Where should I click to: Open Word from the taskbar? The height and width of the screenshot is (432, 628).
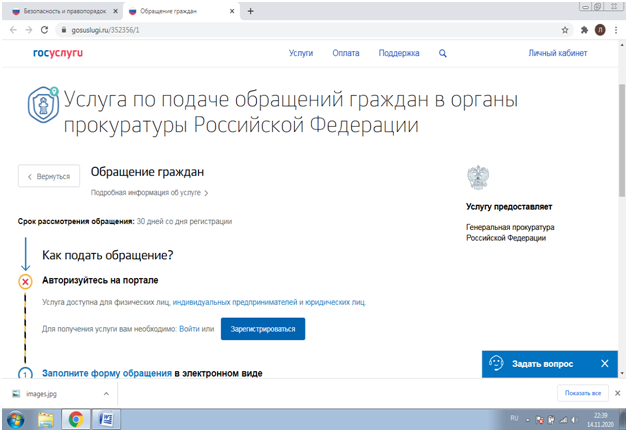tap(106, 420)
